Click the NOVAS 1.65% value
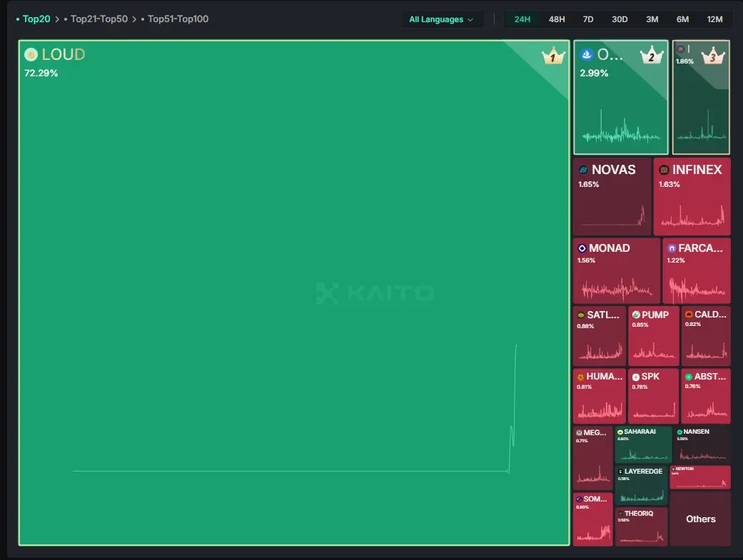 (588, 184)
